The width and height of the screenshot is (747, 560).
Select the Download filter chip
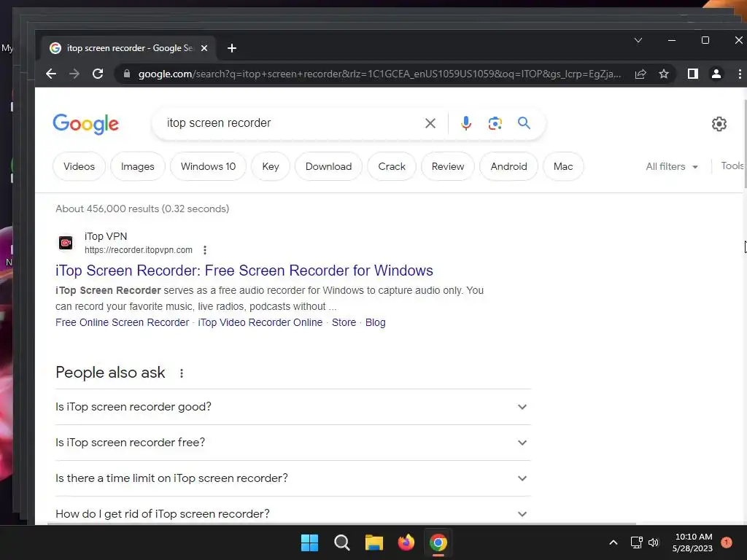tap(329, 167)
